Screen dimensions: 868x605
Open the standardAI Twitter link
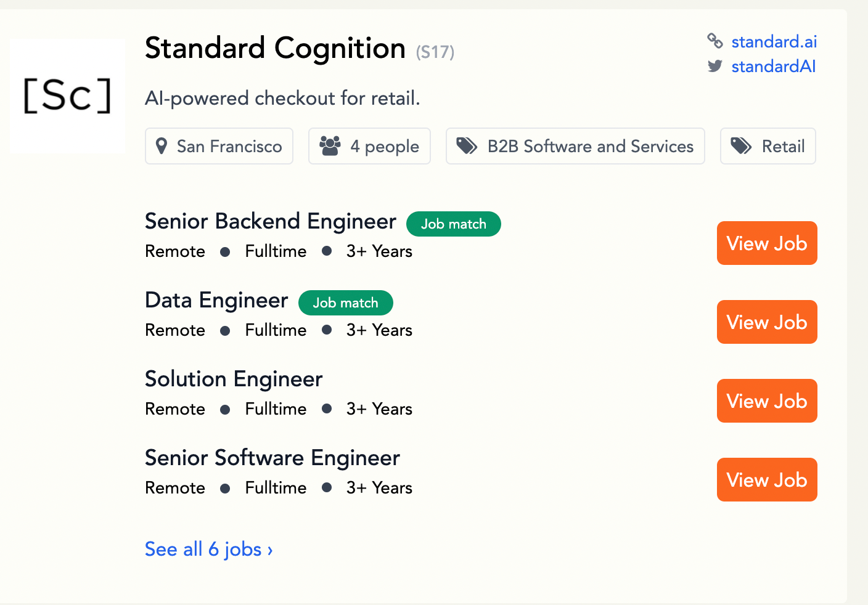point(773,66)
